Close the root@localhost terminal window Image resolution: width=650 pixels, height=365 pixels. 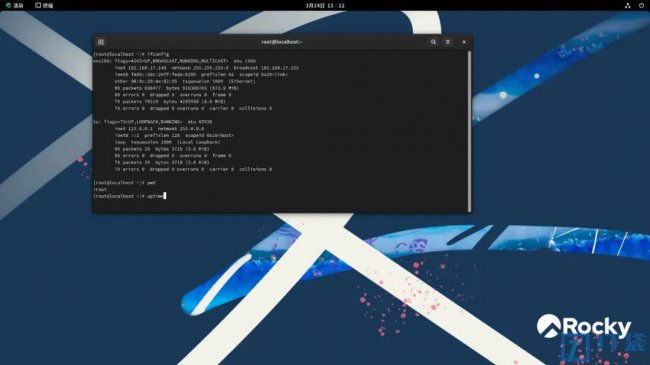464,42
